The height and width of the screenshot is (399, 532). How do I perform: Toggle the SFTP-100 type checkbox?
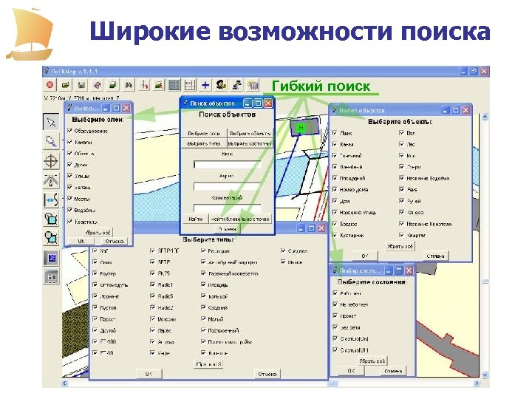point(153,250)
